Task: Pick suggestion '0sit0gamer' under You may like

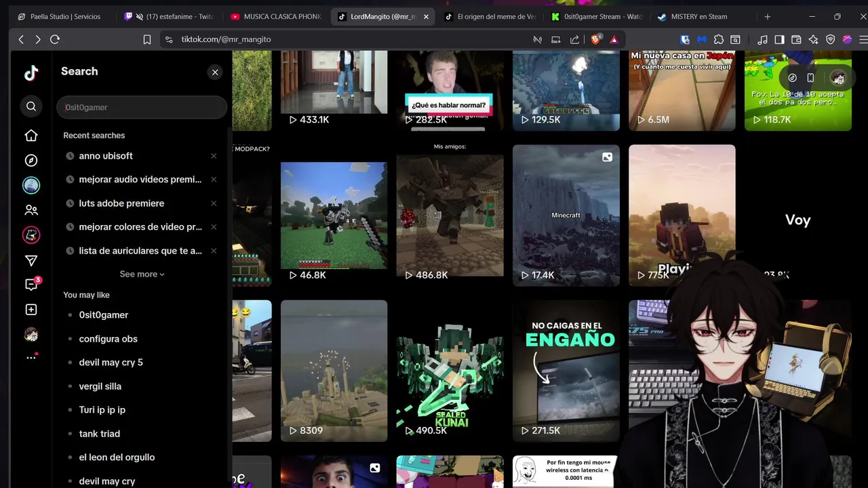Action: click(103, 315)
